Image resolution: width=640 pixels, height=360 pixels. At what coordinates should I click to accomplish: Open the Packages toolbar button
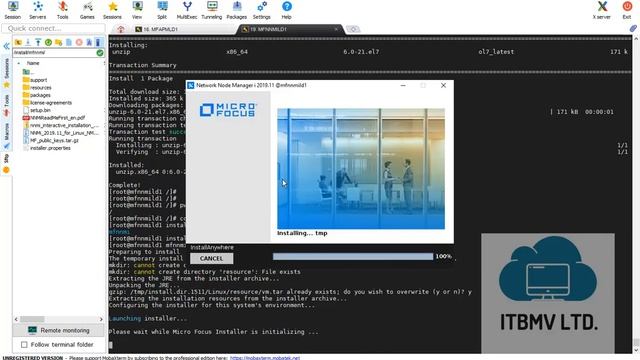click(237, 10)
